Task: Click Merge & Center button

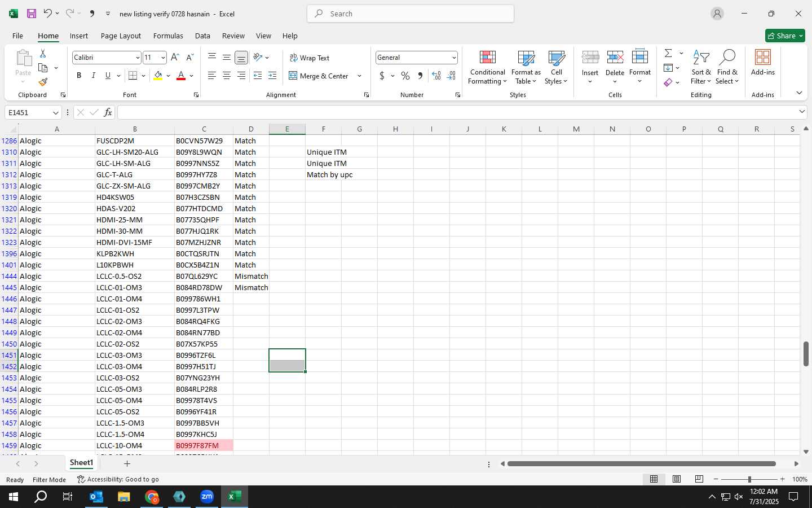Action: (319, 76)
